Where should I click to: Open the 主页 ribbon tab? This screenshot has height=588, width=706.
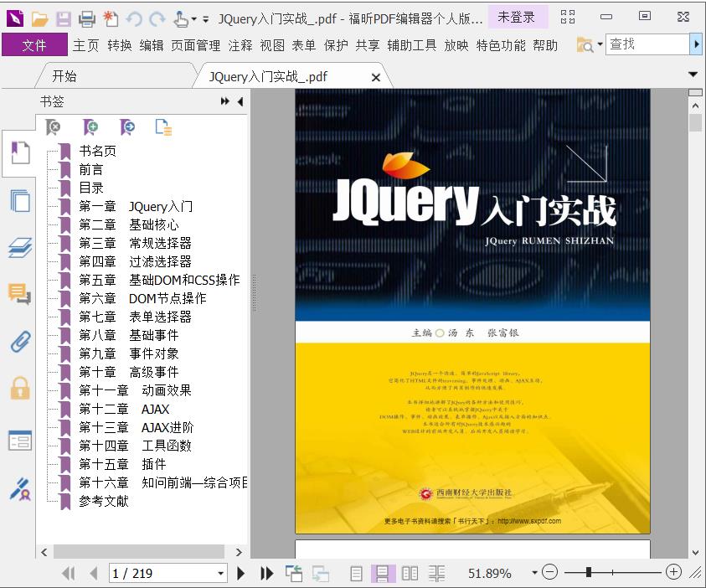click(x=85, y=45)
